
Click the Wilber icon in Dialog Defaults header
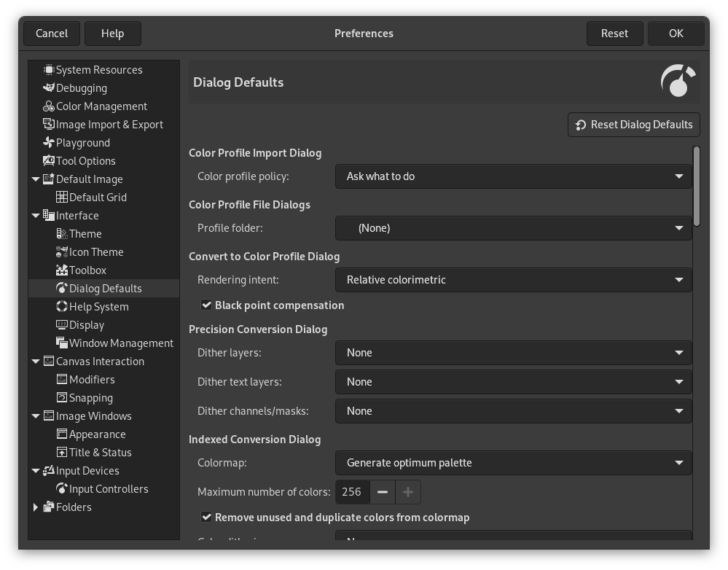678,81
